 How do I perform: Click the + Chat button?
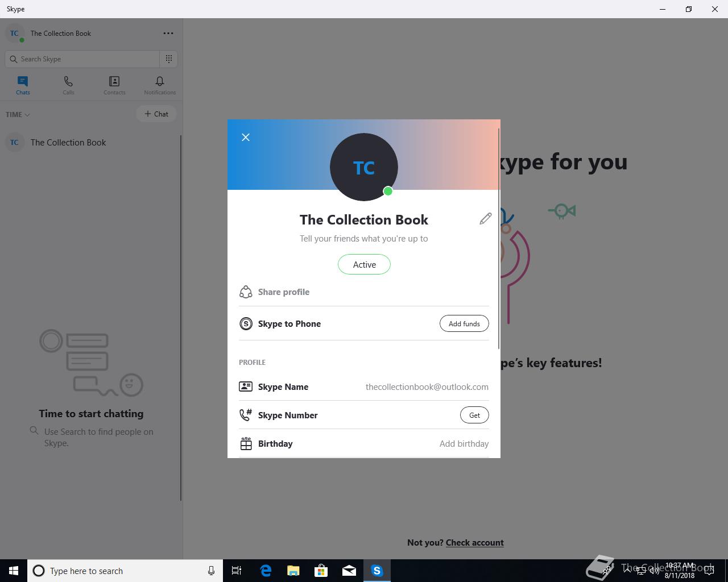point(156,114)
